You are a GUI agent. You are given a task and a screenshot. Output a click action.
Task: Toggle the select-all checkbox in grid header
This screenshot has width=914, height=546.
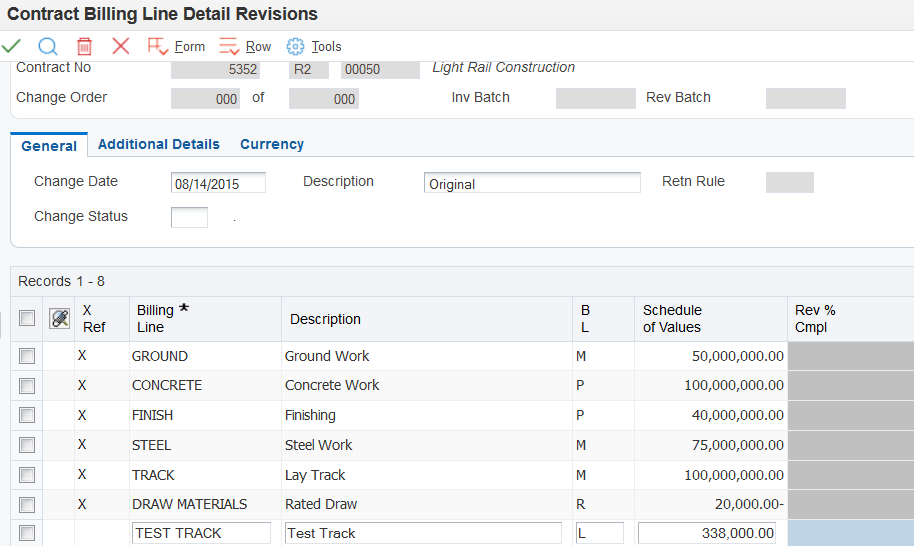(x=27, y=319)
